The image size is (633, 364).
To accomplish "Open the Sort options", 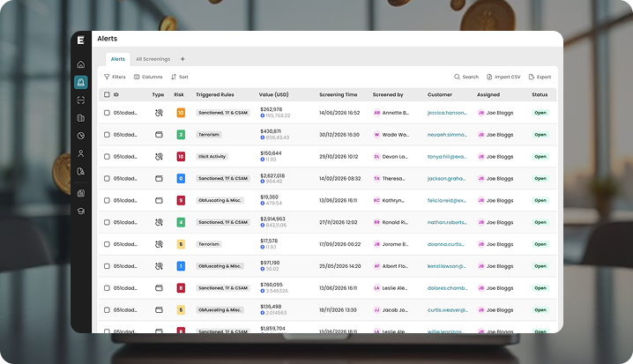I will click(x=180, y=77).
